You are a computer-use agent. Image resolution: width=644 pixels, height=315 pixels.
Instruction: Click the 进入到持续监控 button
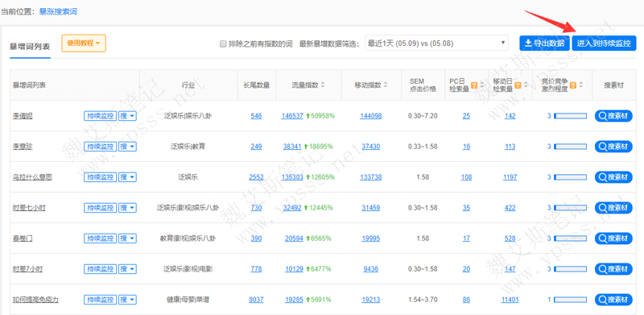604,44
